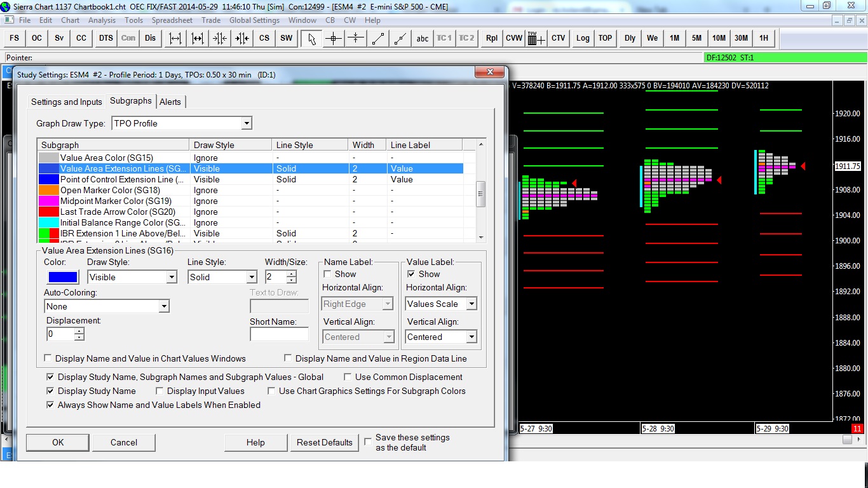
Task: Select the pointer arrow tool
Action: tap(311, 38)
